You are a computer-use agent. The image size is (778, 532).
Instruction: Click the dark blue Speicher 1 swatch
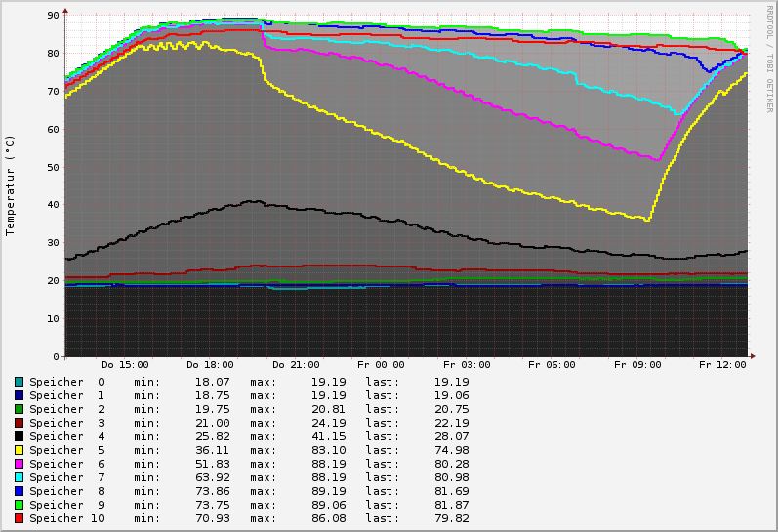19,395
